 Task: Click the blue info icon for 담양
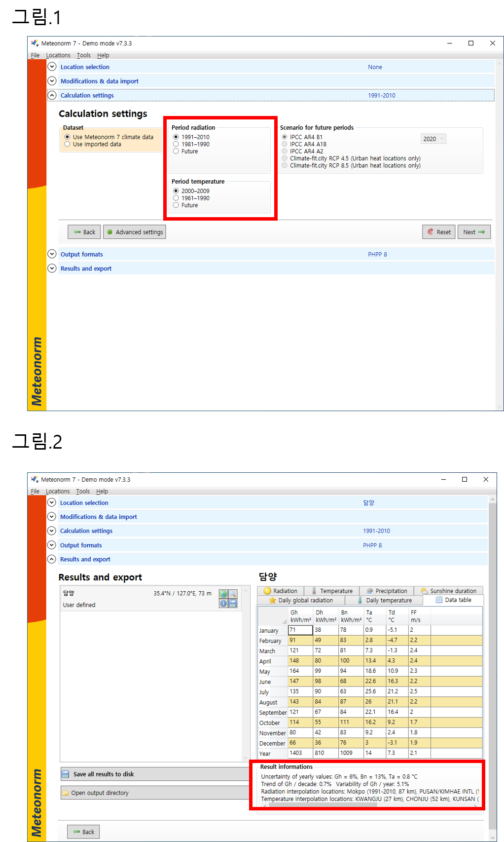(223, 603)
